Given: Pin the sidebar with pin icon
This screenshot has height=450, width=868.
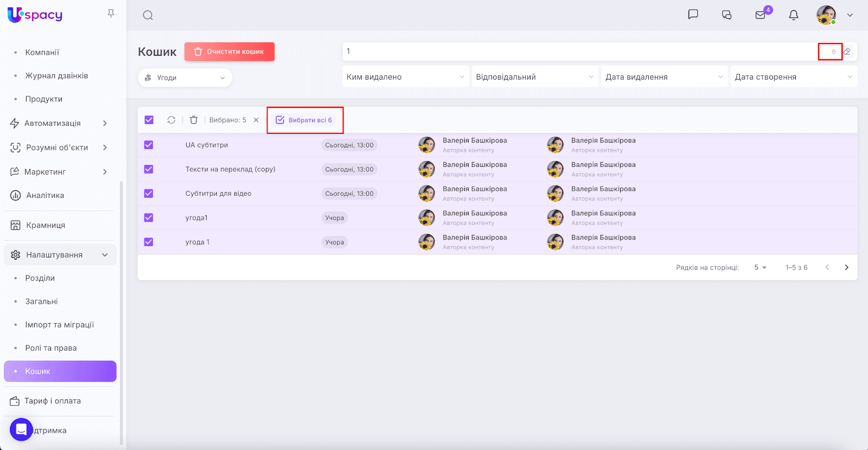Looking at the screenshot, I should [111, 14].
